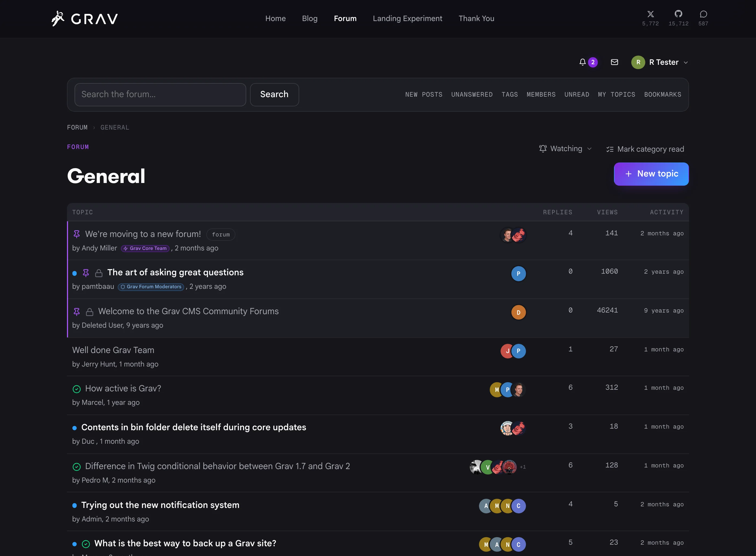Click the ACTIVITY column header
756x556 pixels.
point(666,212)
